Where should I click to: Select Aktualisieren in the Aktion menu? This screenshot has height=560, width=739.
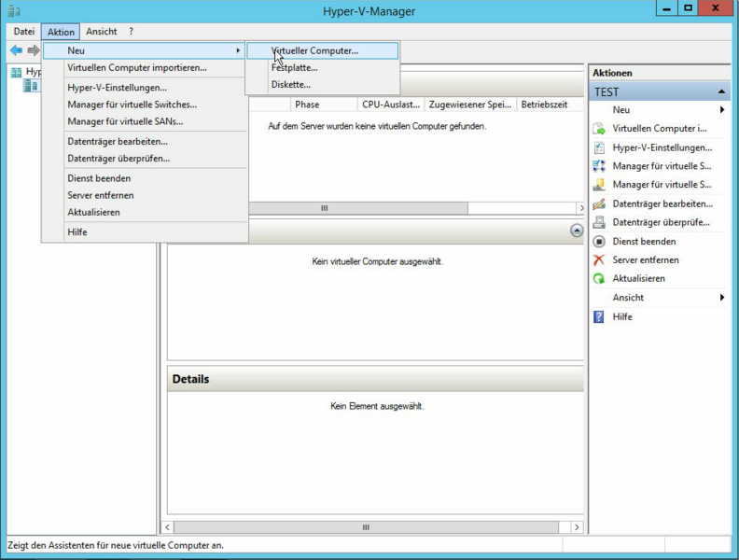146,212
